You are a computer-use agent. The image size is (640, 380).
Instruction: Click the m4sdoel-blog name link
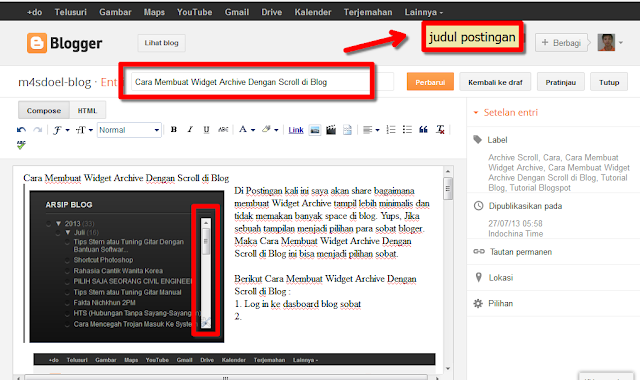[54, 82]
